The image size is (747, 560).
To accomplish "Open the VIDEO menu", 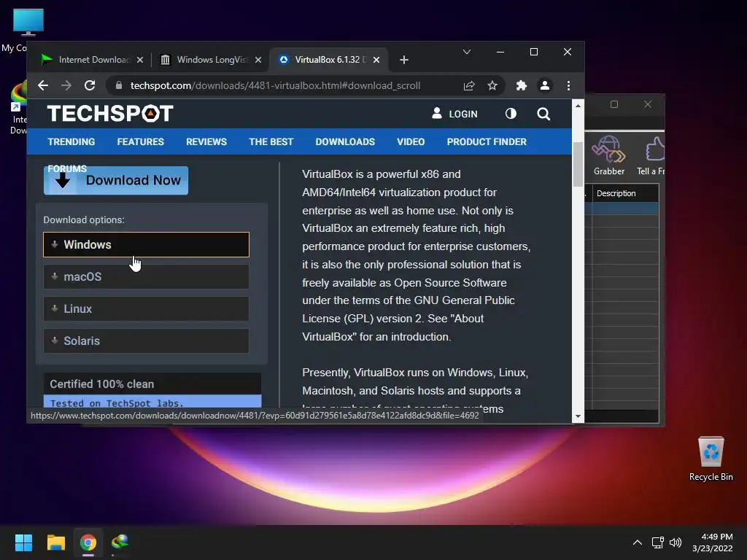I will pyautogui.click(x=411, y=142).
